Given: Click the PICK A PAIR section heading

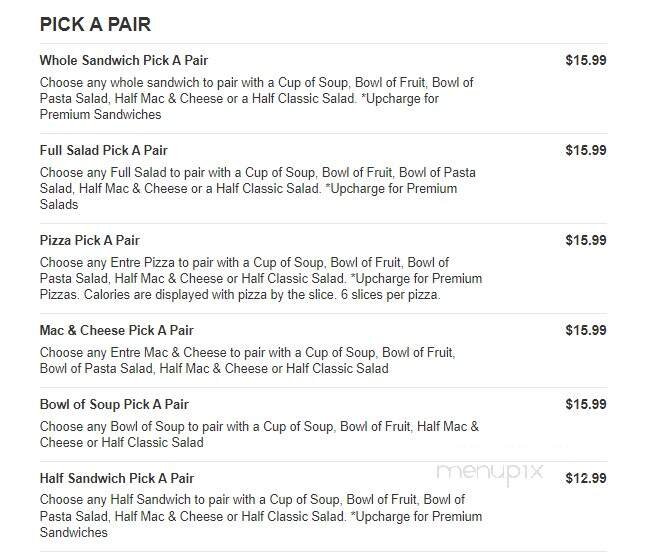Looking at the screenshot, I should pos(95,23).
